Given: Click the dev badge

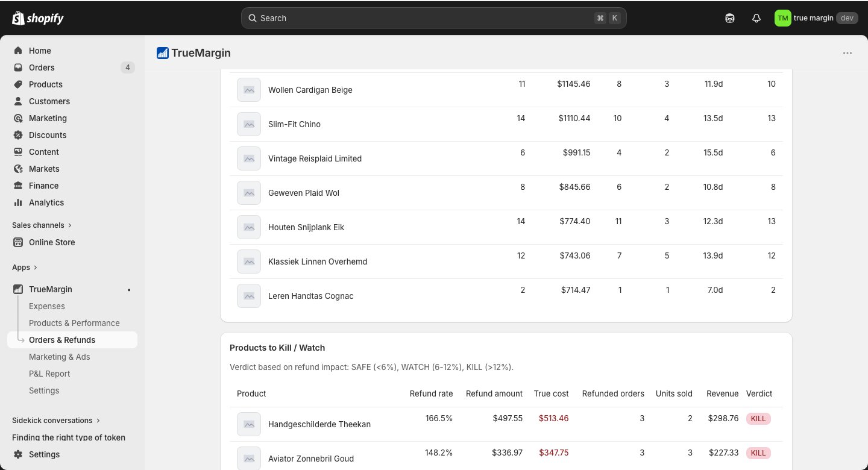Looking at the screenshot, I should pyautogui.click(x=847, y=18).
